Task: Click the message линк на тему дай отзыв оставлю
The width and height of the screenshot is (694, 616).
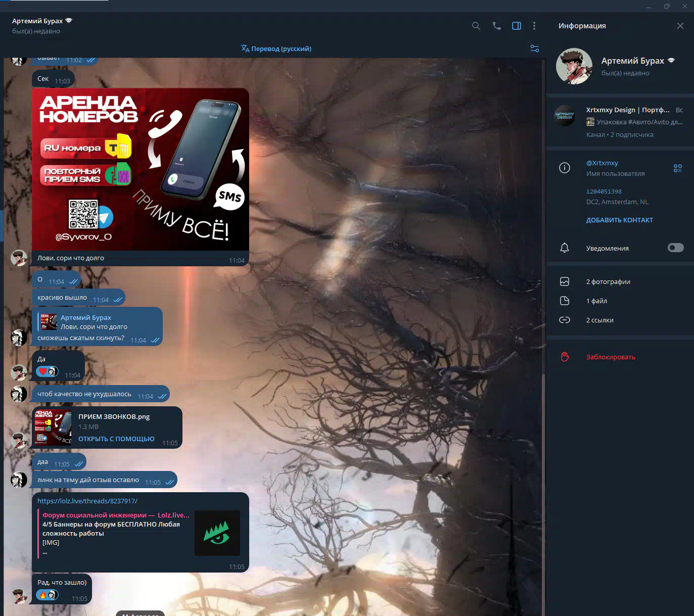Action: [105, 480]
